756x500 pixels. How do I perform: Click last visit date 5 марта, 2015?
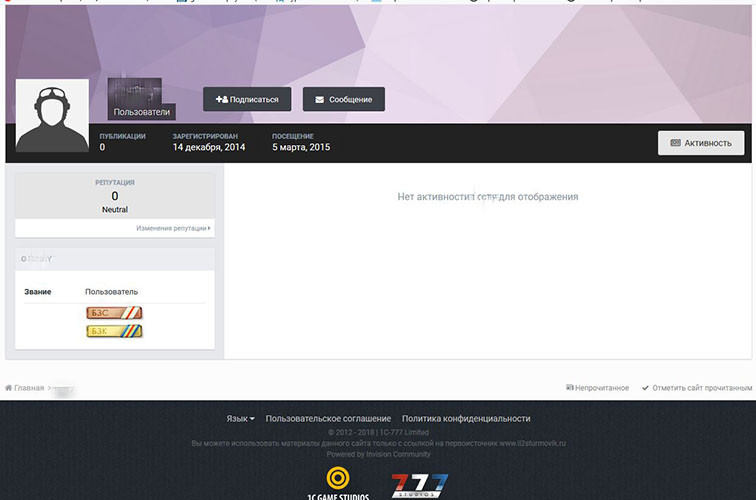(x=301, y=147)
